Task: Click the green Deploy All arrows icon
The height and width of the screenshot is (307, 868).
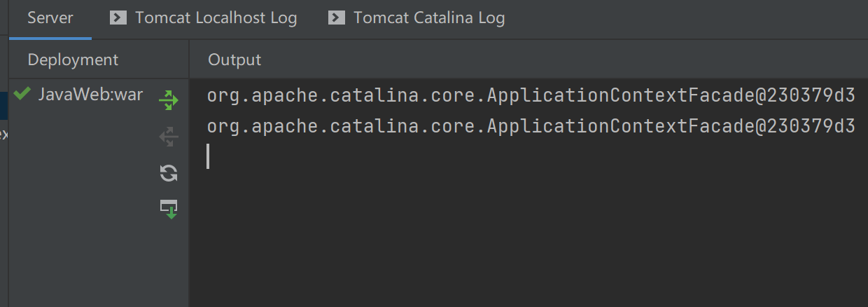Action: (x=169, y=100)
